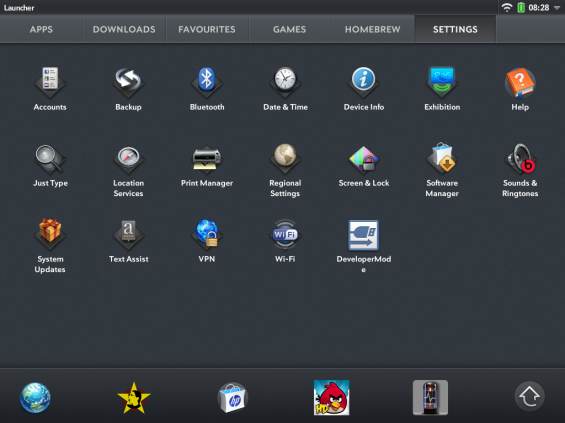This screenshot has height=423, width=565.
Task: Open the Bluetooth settings icon
Action: click(x=207, y=83)
